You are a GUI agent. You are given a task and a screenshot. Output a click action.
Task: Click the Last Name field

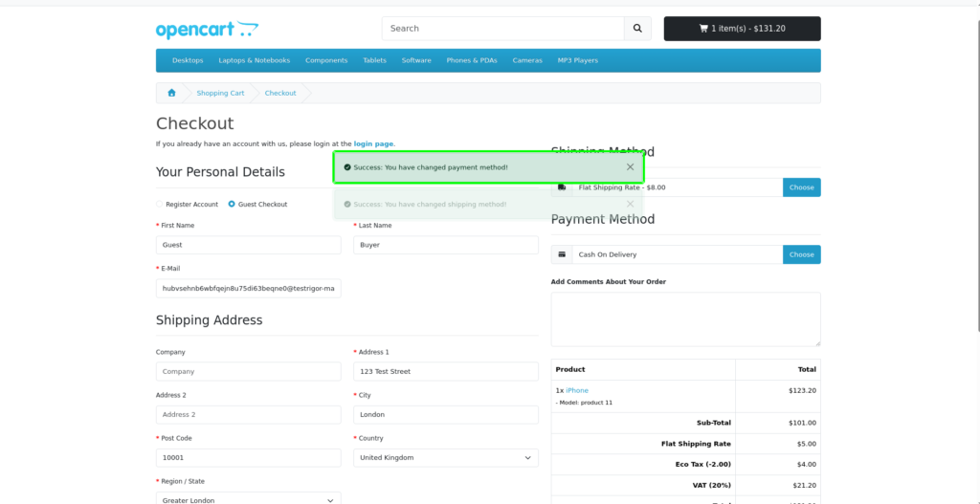446,245
